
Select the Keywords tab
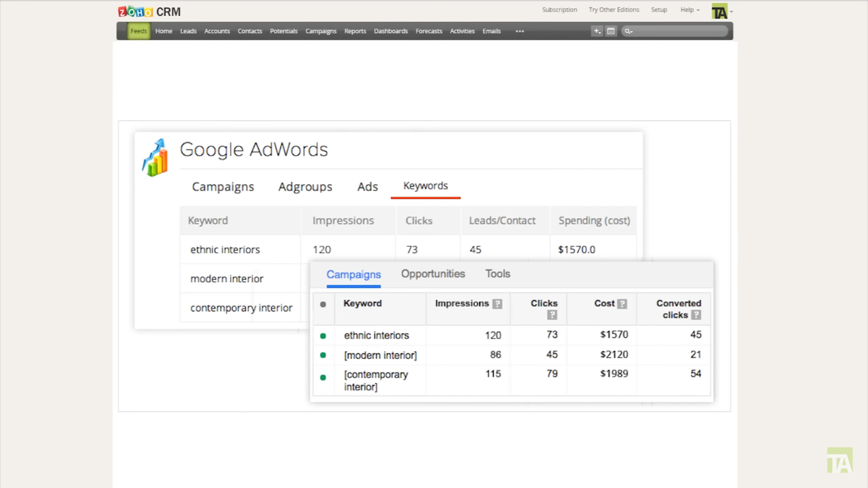tap(426, 186)
